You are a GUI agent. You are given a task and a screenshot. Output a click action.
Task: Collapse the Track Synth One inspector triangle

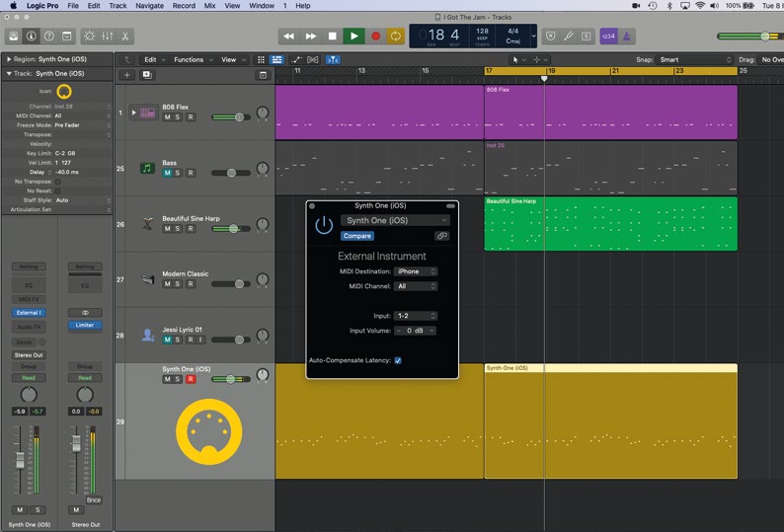[x=9, y=73]
